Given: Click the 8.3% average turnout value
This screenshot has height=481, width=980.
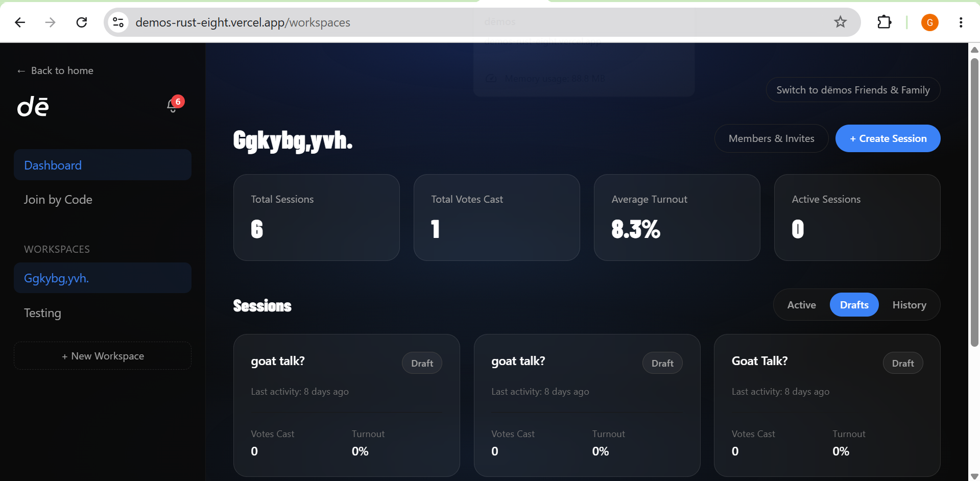Looking at the screenshot, I should tap(636, 229).
